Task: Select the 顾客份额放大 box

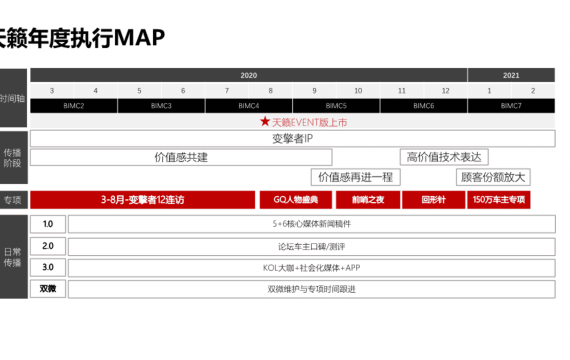Action: (x=493, y=177)
